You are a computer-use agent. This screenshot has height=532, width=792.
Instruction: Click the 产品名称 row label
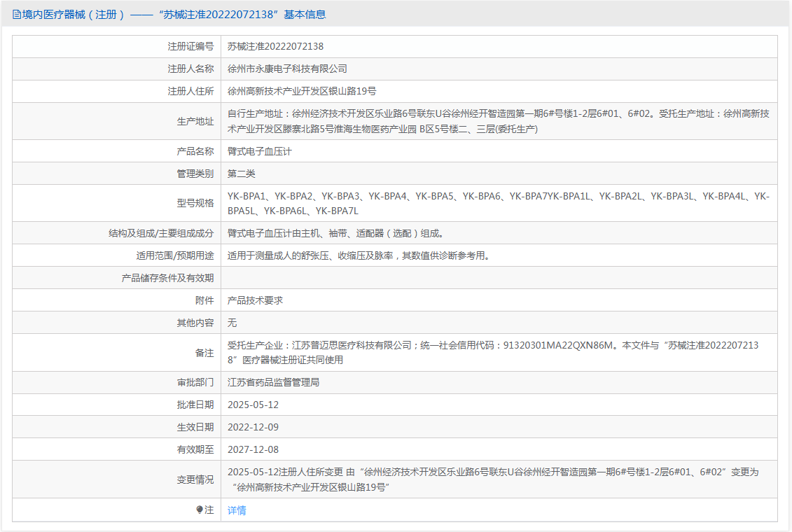pyautogui.click(x=195, y=151)
